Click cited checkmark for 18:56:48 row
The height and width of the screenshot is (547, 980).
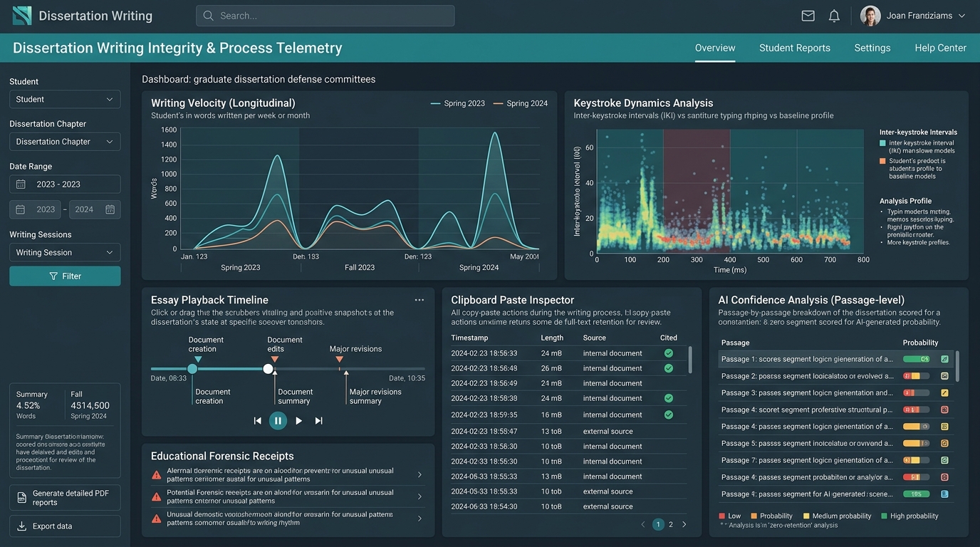pos(669,368)
